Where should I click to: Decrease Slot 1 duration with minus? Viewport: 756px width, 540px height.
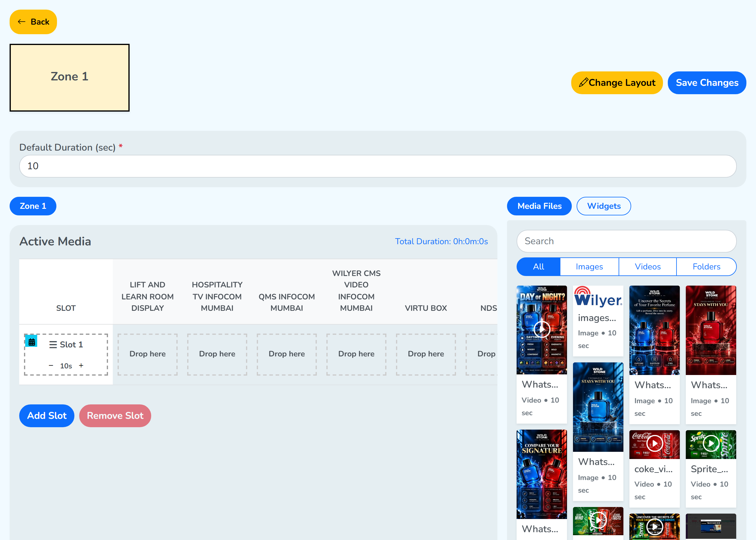tap(51, 365)
